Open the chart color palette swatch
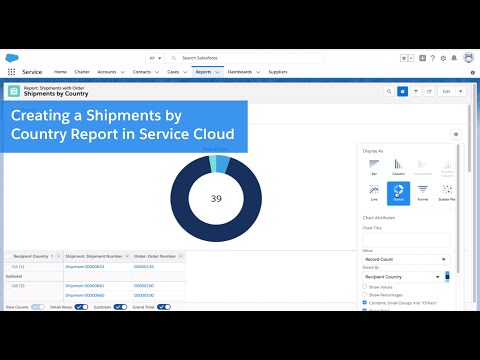This screenshot has width=480, height=360. 447,277
